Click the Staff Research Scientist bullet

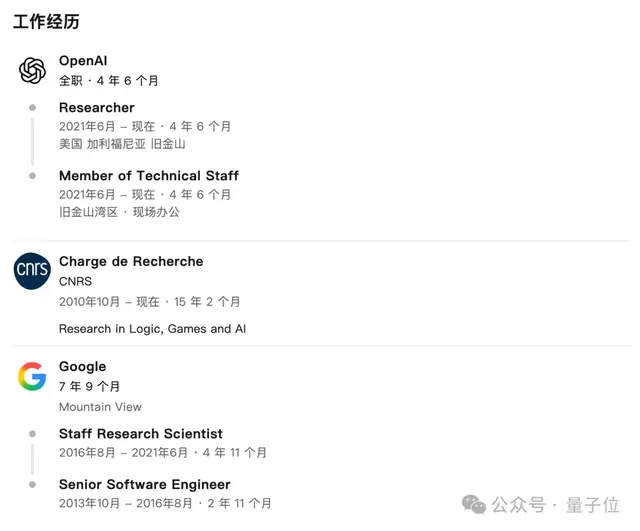[x=32, y=434]
